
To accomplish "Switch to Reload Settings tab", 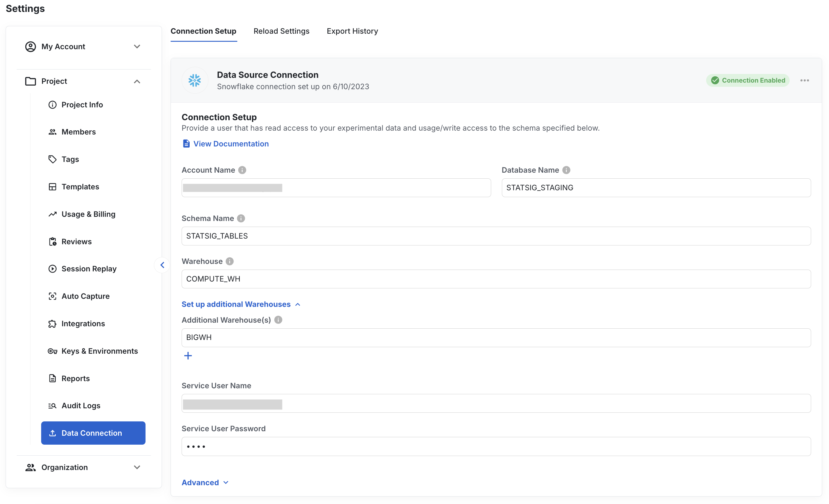I will coord(281,31).
